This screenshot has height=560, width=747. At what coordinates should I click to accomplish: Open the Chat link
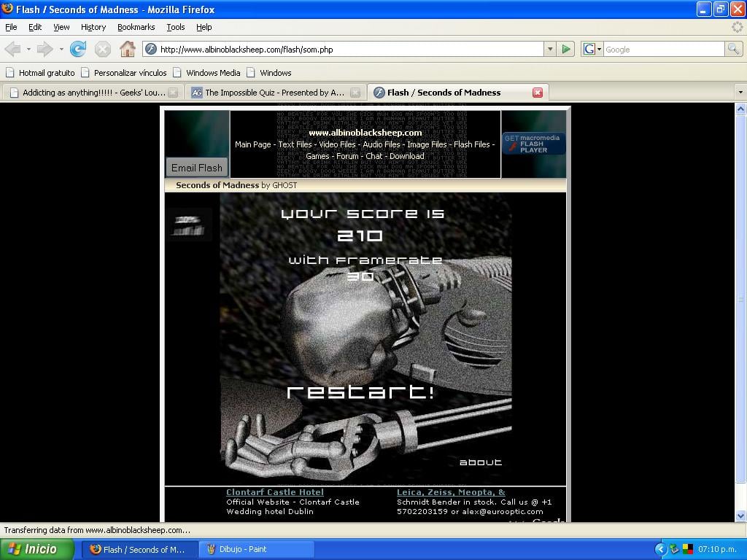(x=374, y=156)
